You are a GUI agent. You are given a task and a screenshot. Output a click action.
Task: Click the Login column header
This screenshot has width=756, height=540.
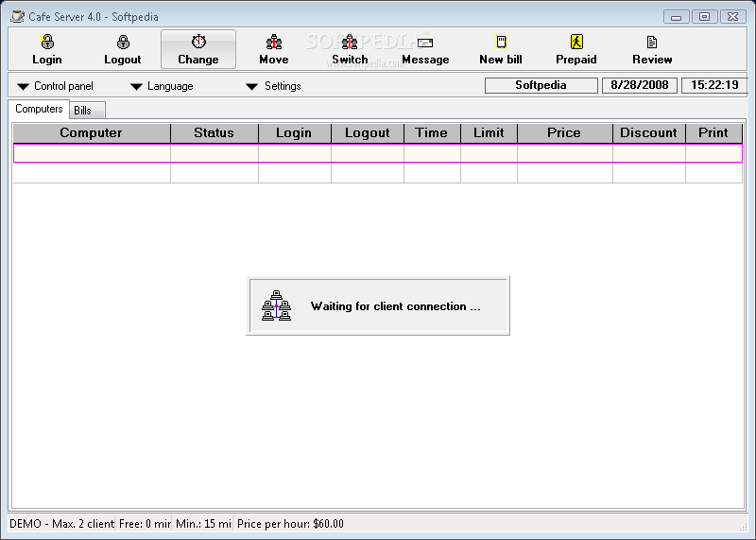tap(294, 133)
